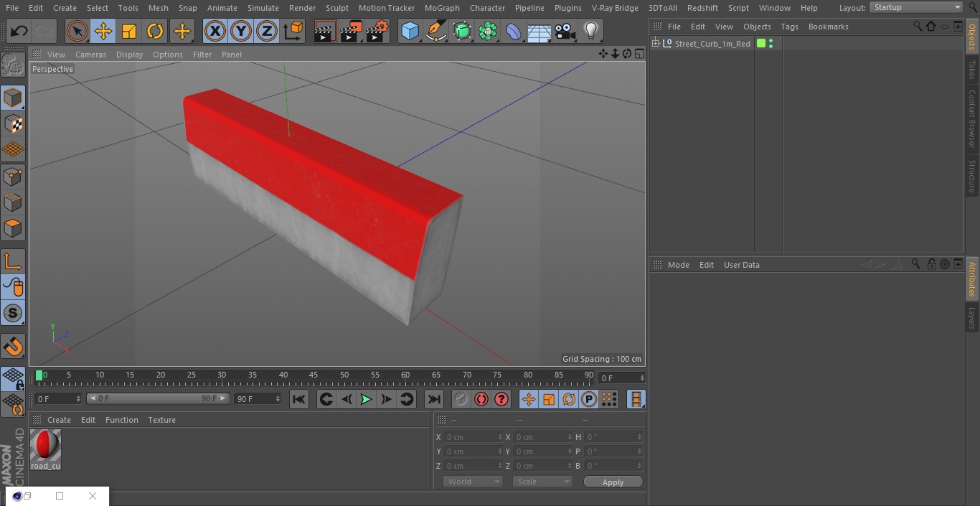The height and width of the screenshot is (506, 980).
Task: Toggle X axis lock
Action: [x=215, y=32]
